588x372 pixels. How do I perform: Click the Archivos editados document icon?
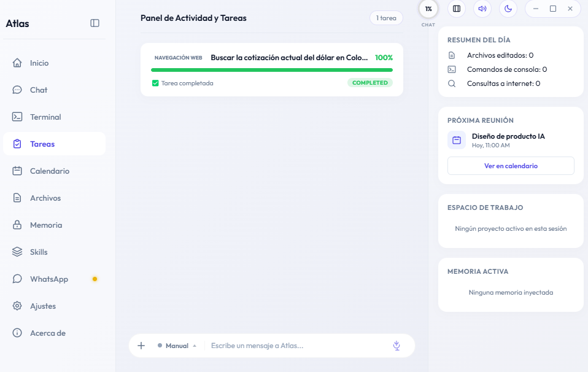tap(452, 55)
